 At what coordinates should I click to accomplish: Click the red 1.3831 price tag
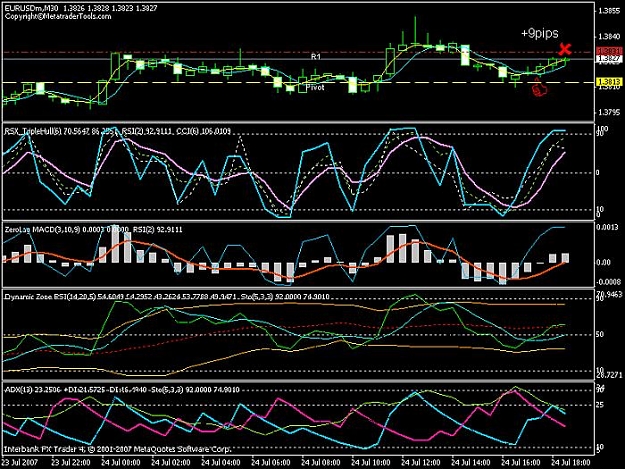[x=609, y=51]
